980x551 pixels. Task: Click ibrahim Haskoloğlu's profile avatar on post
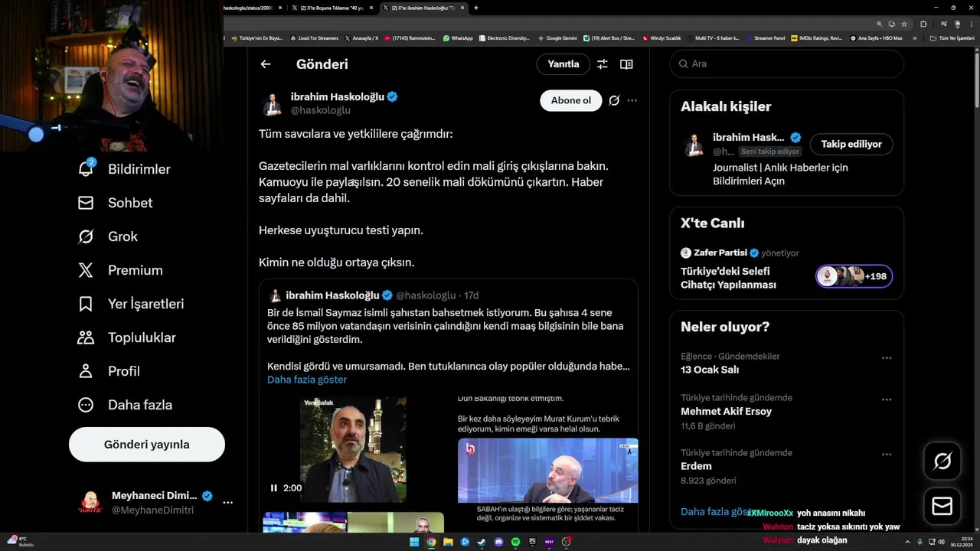tap(271, 104)
